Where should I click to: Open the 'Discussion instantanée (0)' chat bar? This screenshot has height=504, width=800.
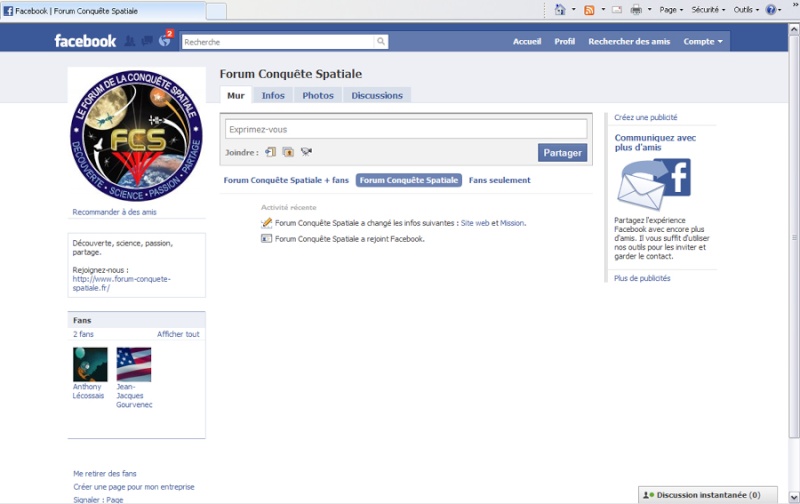point(708,495)
